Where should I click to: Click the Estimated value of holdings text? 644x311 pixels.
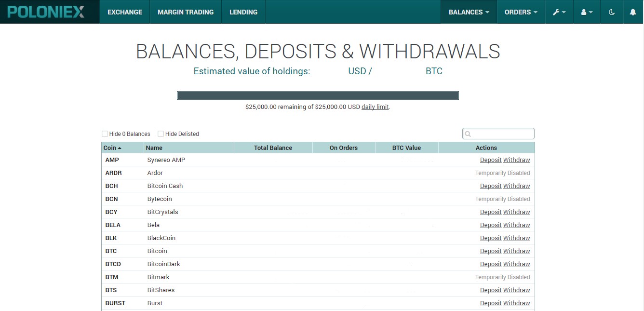click(252, 71)
